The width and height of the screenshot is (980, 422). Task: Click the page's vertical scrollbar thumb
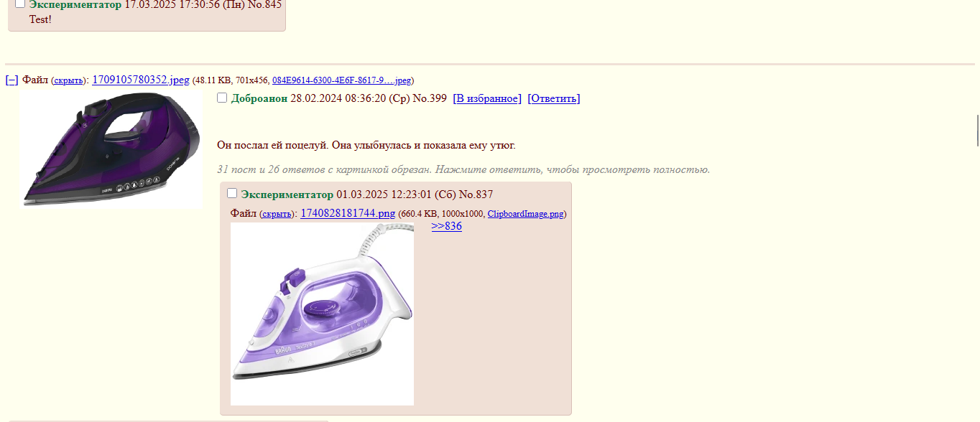tap(977, 129)
